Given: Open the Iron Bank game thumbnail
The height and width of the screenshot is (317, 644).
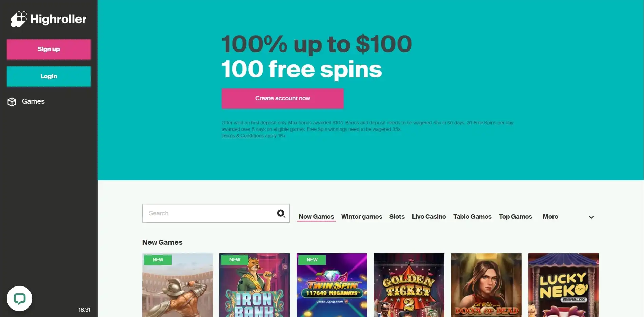Looking at the screenshot, I should [x=255, y=285].
